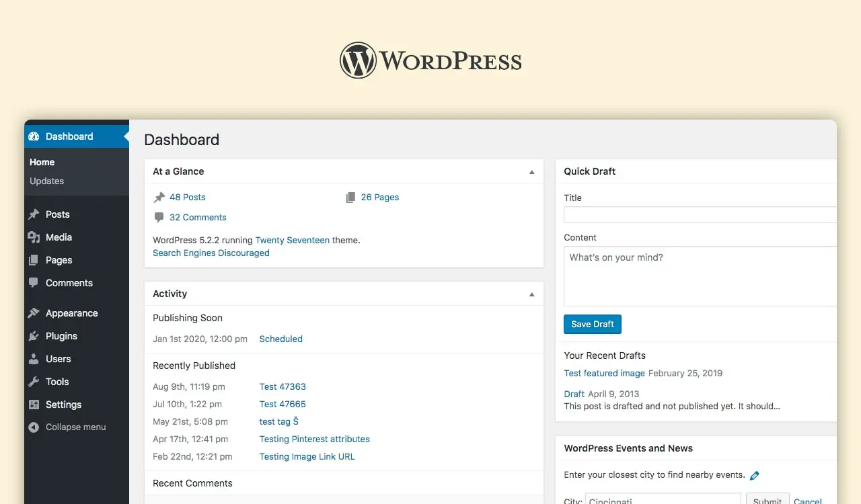Open the Updates submenu item
The height and width of the screenshot is (504, 861).
46,181
